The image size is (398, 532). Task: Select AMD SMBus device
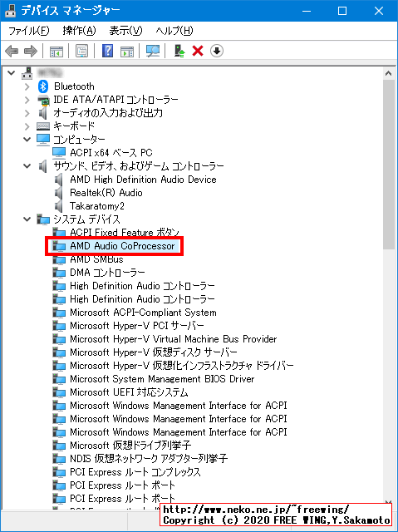pyautogui.click(x=96, y=259)
